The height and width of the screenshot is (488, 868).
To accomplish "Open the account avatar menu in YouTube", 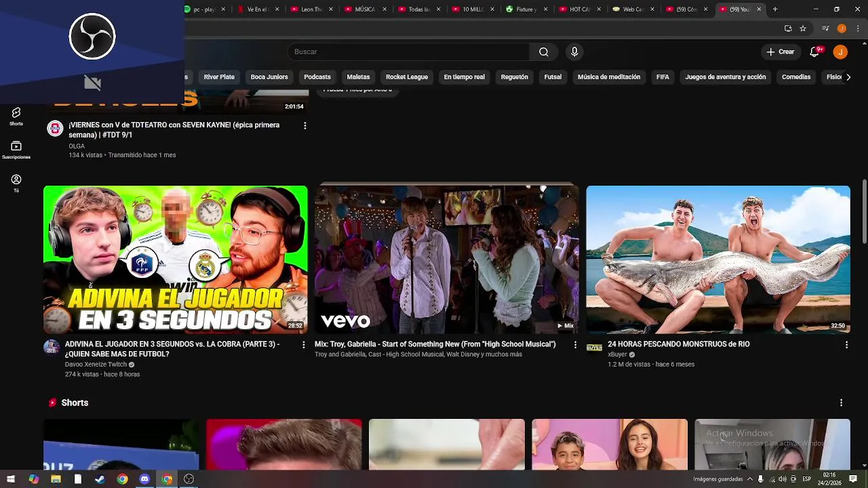I will tap(840, 52).
